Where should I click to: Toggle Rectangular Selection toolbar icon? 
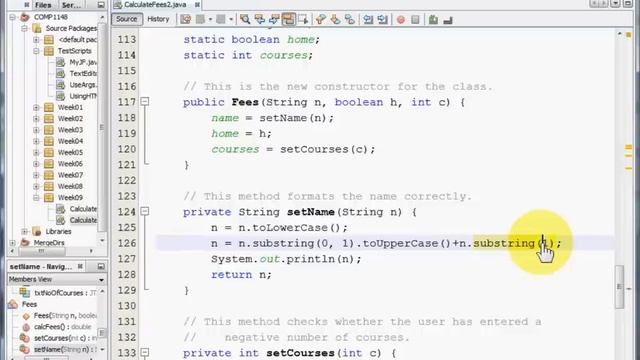303,19
